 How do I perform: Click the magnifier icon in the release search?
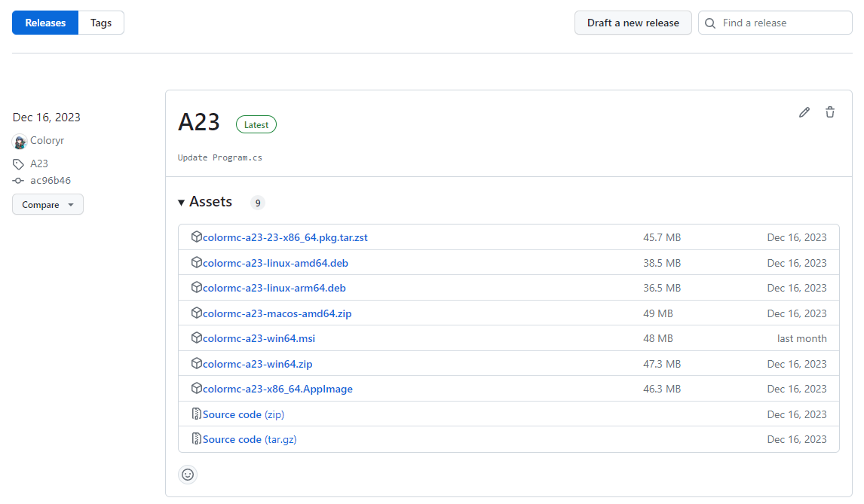[710, 23]
